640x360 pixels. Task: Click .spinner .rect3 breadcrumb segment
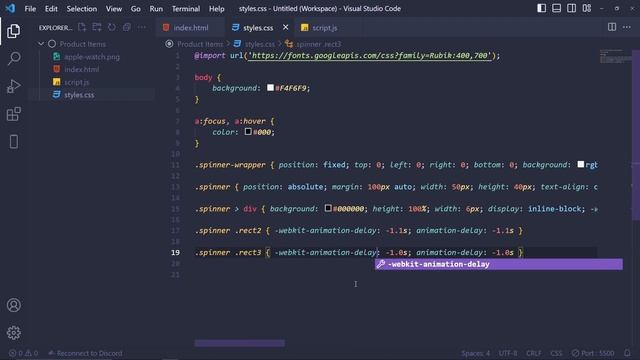point(318,44)
